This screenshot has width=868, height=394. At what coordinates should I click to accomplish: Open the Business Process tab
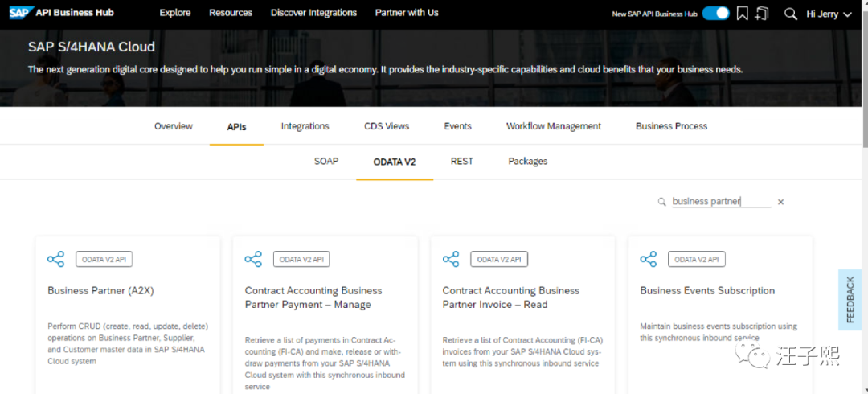click(x=671, y=126)
